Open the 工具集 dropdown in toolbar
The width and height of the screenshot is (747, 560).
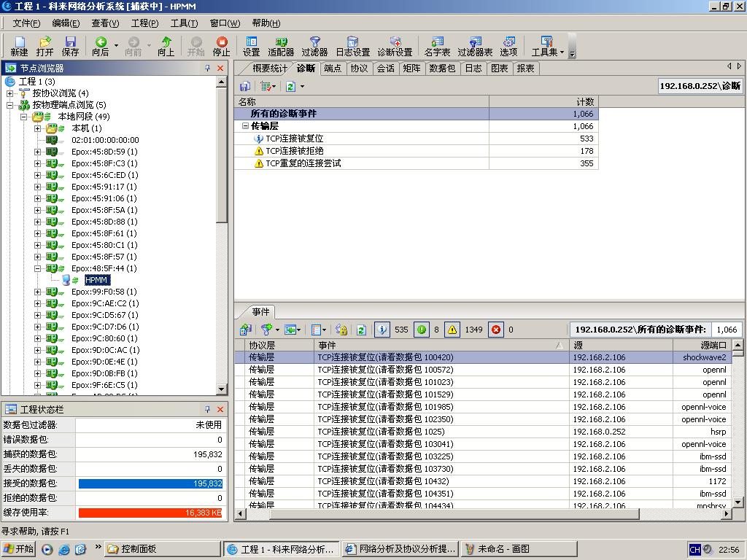[546, 46]
